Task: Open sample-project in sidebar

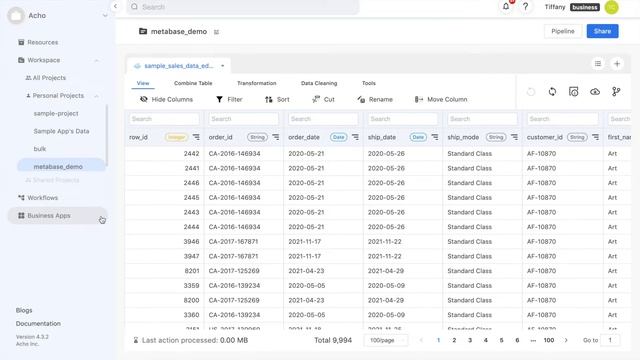Action: click(56, 113)
